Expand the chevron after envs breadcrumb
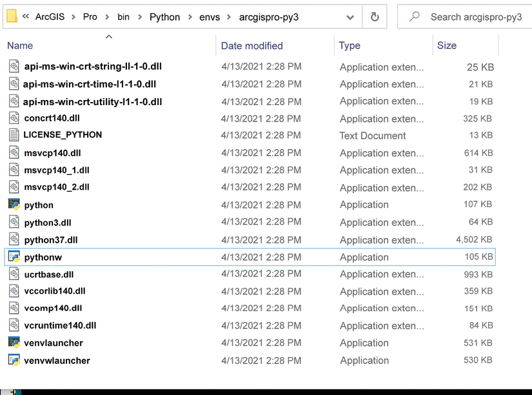Viewport: 532px width, 395px height. [229, 17]
